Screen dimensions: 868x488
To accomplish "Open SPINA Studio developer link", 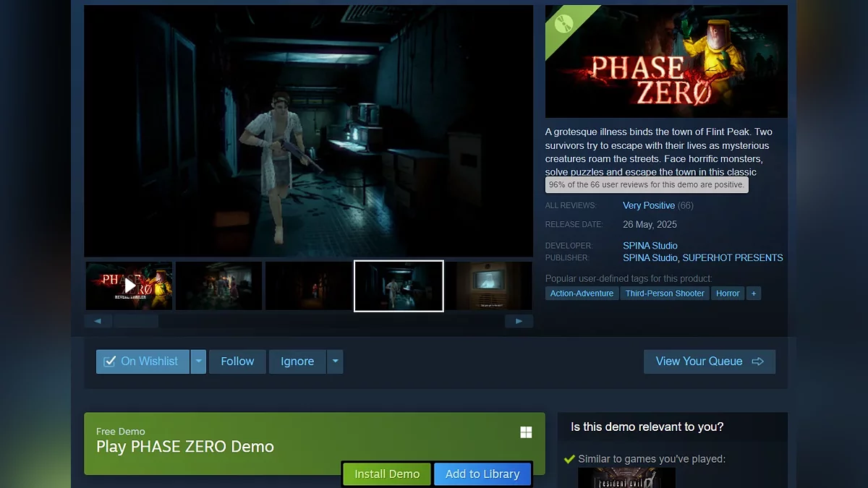I will 650,246.
